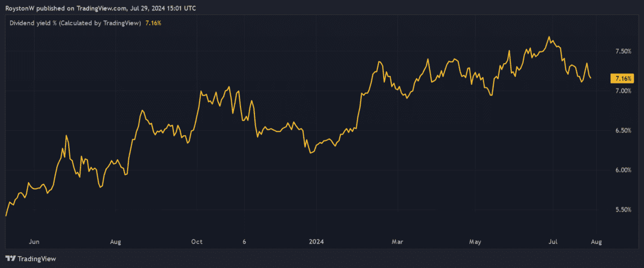Click the 7.00% y-axis label
The image size is (644, 268).
click(x=623, y=91)
